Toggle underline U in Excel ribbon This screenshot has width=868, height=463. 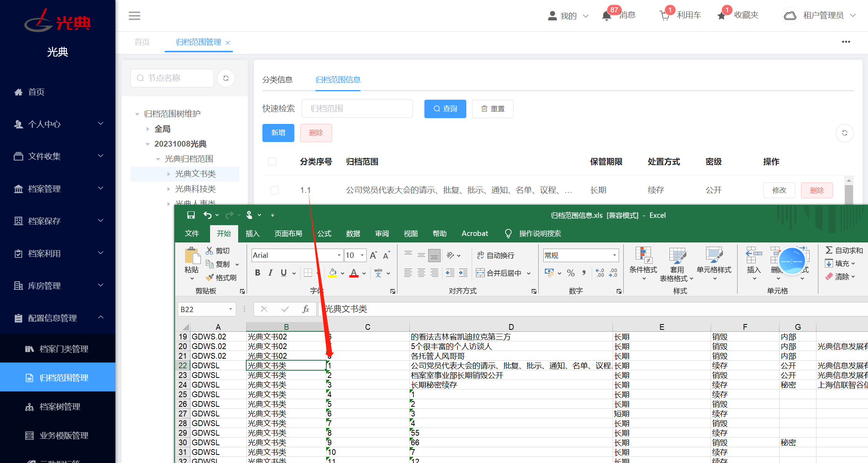pos(284,273)
